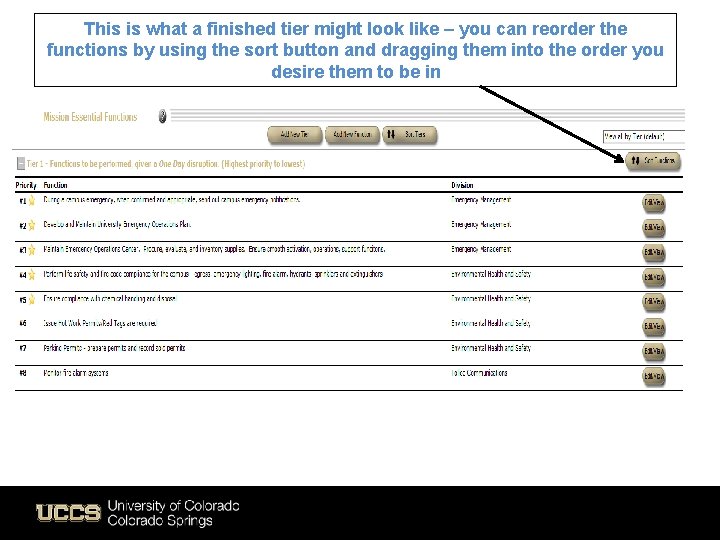Click Edit/View for priority #1 function

click(x=654, y=203)
